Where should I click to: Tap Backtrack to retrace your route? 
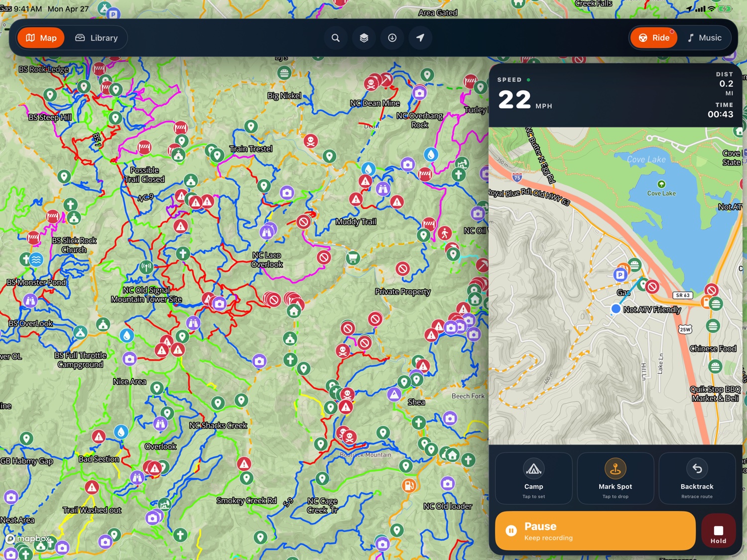697,478
